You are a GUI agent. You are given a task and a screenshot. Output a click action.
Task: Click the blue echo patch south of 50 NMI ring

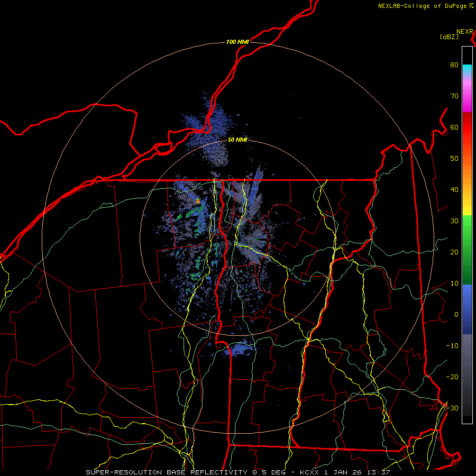239,349
